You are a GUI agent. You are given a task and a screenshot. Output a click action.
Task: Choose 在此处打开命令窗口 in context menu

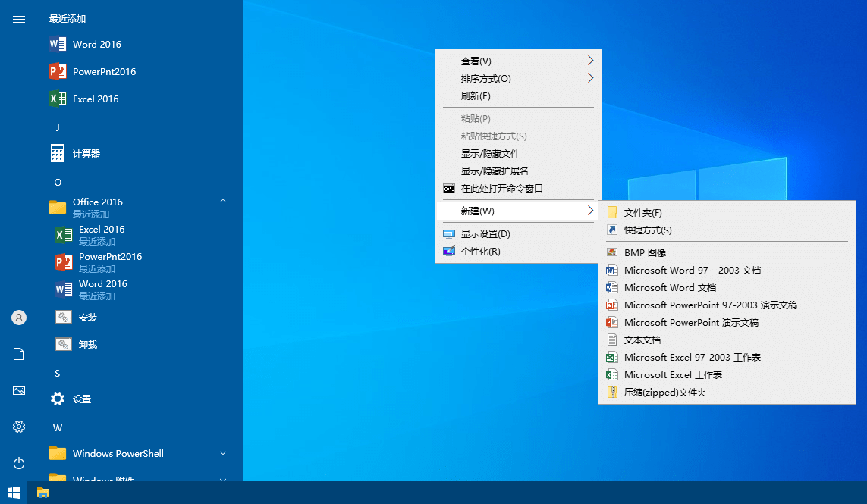[518, 189]
